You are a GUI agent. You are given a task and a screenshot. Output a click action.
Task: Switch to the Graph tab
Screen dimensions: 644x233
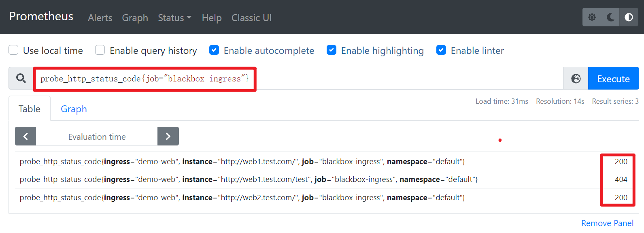coord(74,109)
